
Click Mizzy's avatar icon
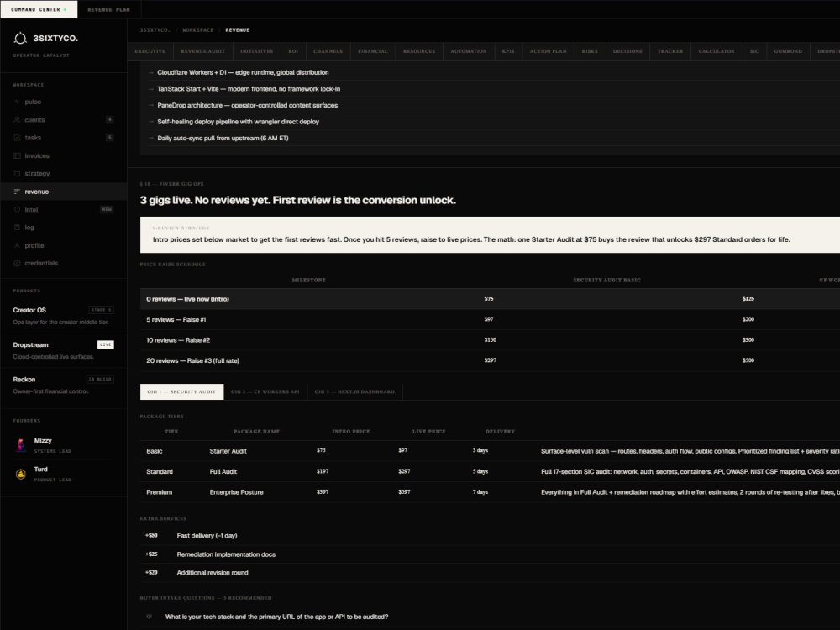[x=21, y=445]
